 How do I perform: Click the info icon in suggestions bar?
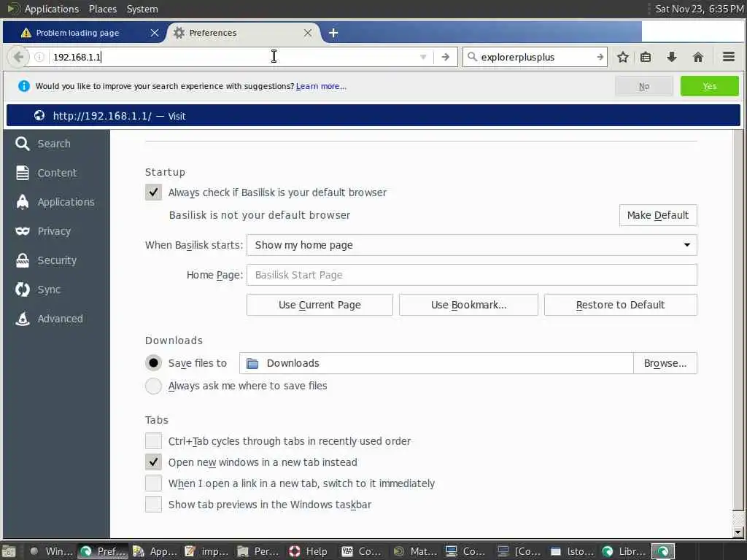click(x=23, y=86)
